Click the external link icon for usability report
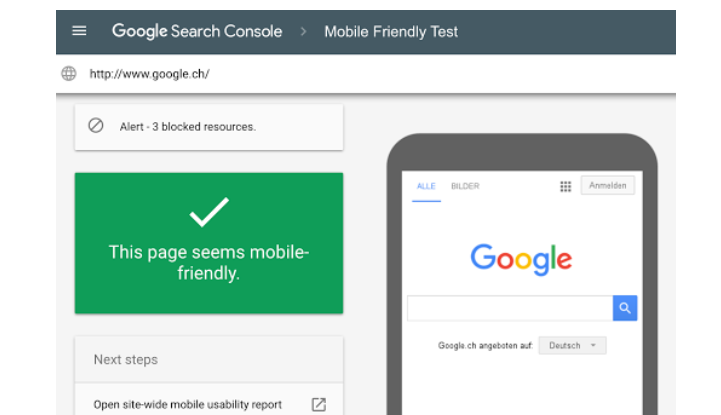 (319, 404)
